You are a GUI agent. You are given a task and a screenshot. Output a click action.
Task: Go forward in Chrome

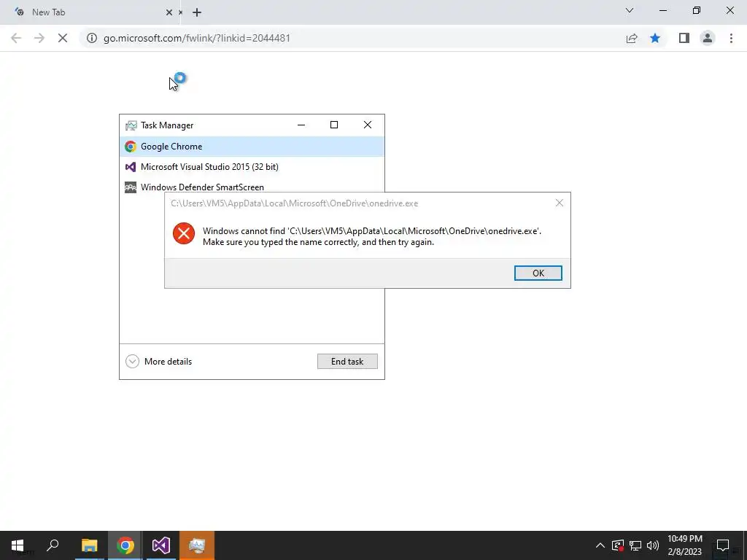coord(39,38)
